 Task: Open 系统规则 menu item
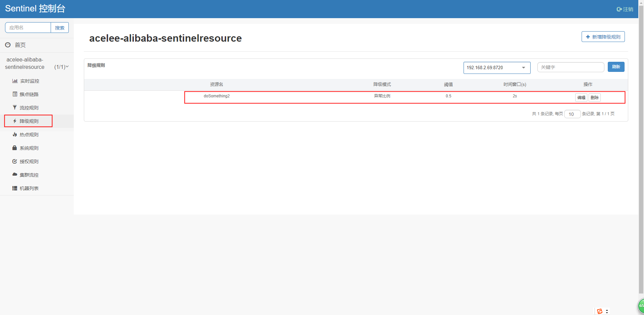29,148
